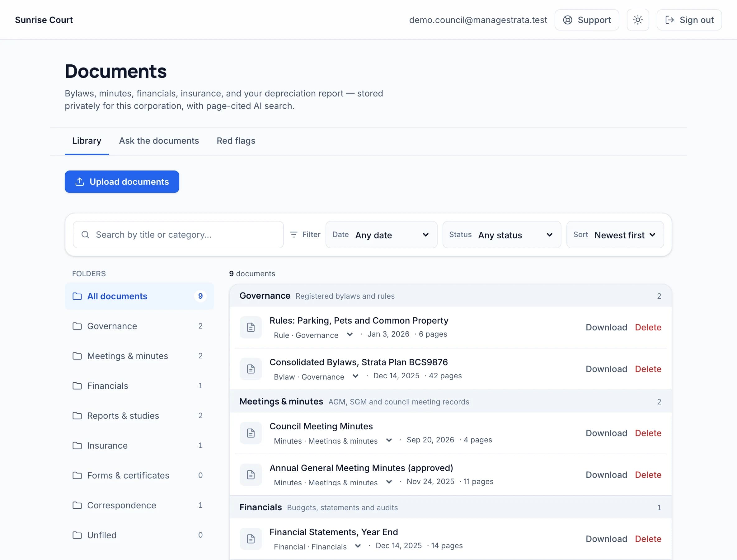Click the upload arrow icon on Upload documents

coord(79,182)
